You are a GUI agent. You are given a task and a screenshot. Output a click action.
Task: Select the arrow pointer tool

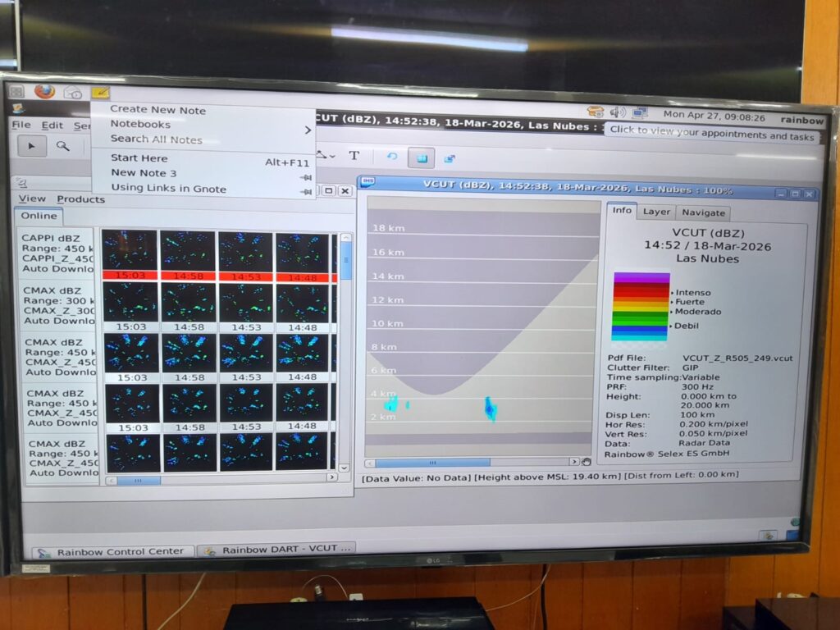point(32,147)
